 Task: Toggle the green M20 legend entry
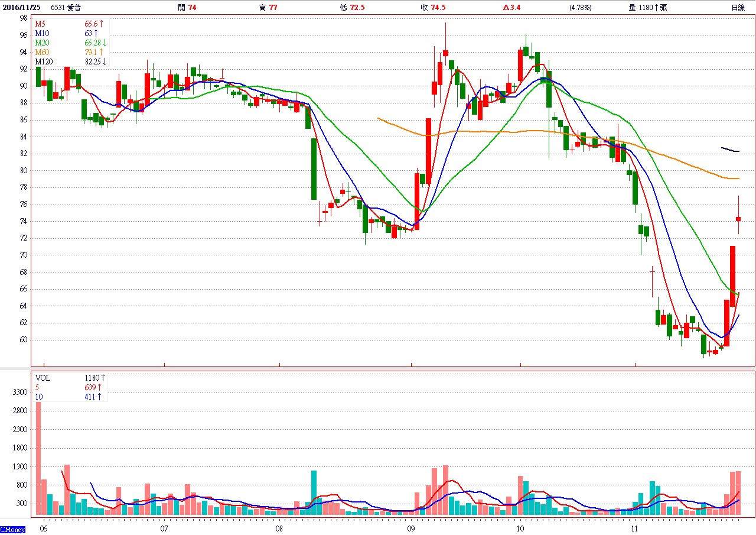pos(42,43)
